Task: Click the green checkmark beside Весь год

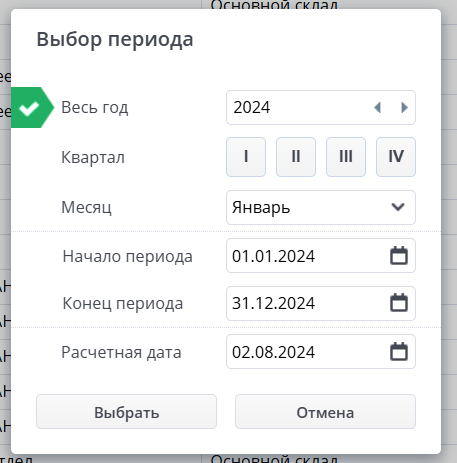Action: coord(29,108)
